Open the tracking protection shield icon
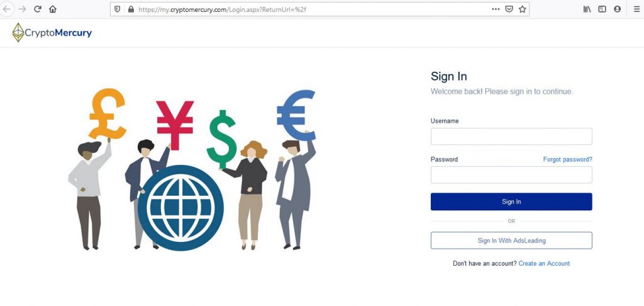This screenshot has height=306, width=644. coord(118,9)
